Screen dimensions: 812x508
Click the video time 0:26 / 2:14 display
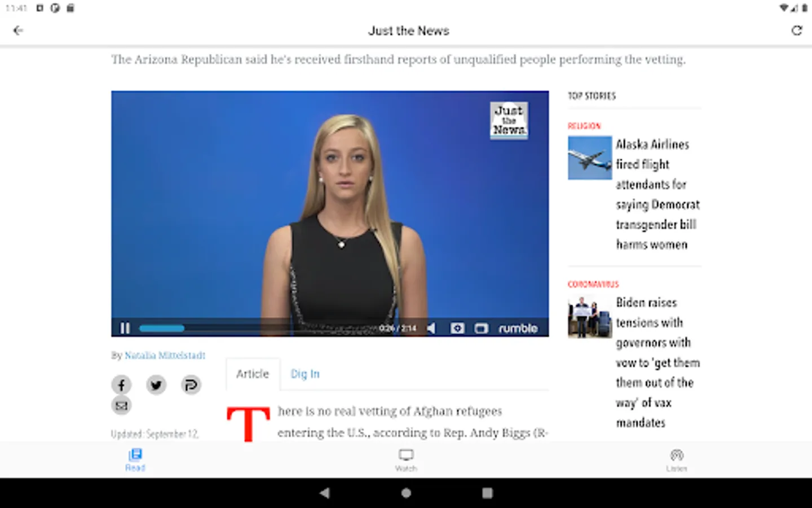pos(398,328)
